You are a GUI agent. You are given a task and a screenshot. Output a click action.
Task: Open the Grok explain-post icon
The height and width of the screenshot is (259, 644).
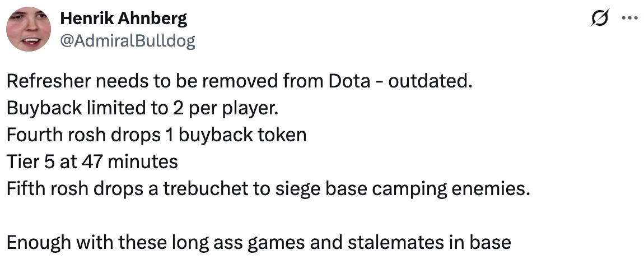(600, 18)
